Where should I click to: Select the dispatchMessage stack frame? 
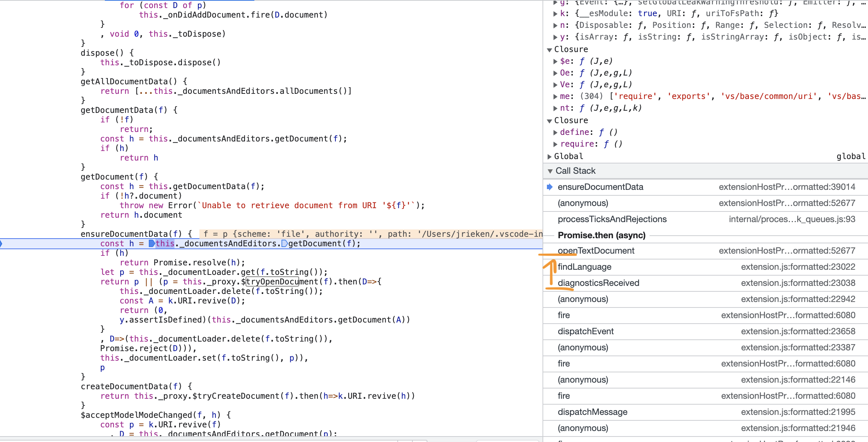tap(592, 412)
